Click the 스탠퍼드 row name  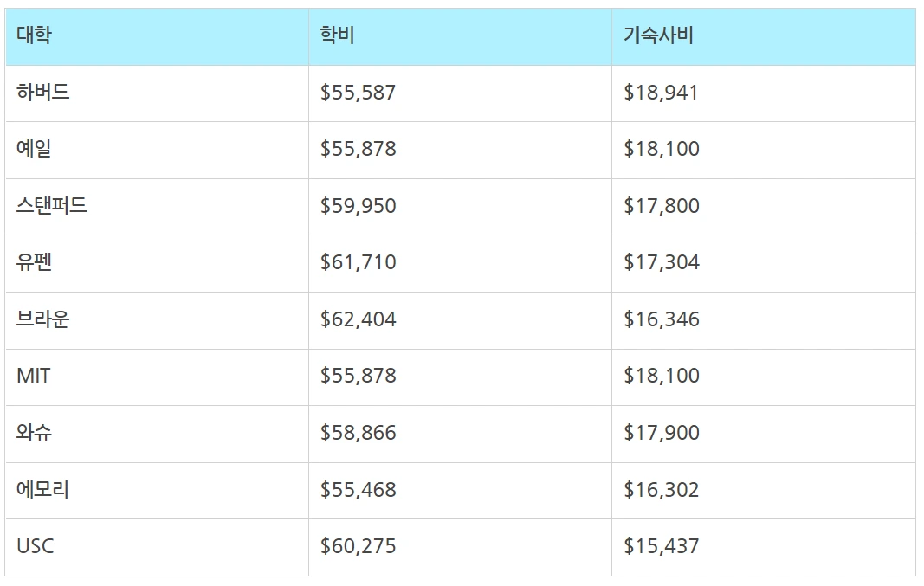(x=52, y=206)
